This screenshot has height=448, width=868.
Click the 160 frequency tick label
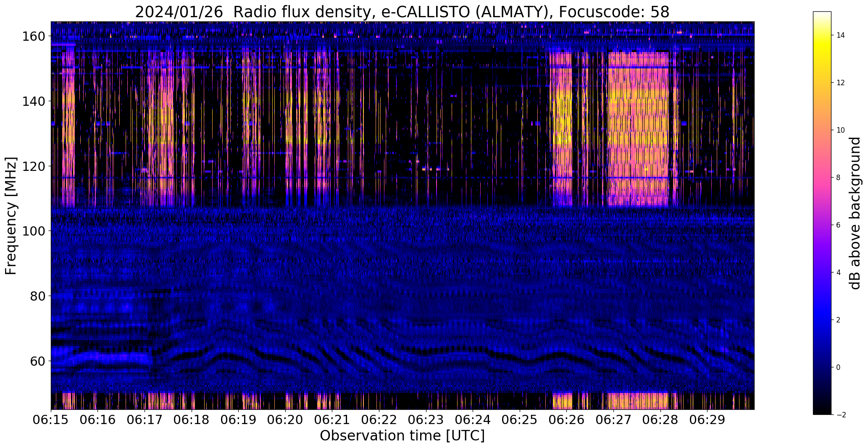[x=34, y=37]
